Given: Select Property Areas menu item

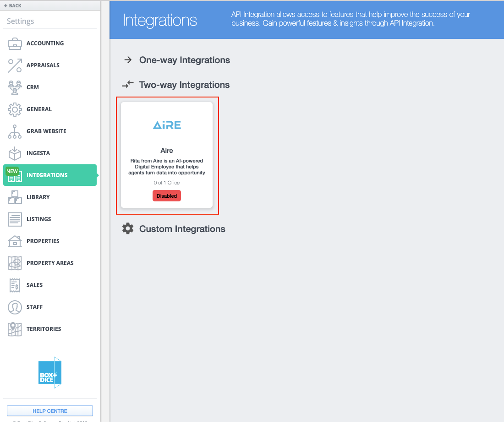Looking at the screenshot, I should click(50, 263).
